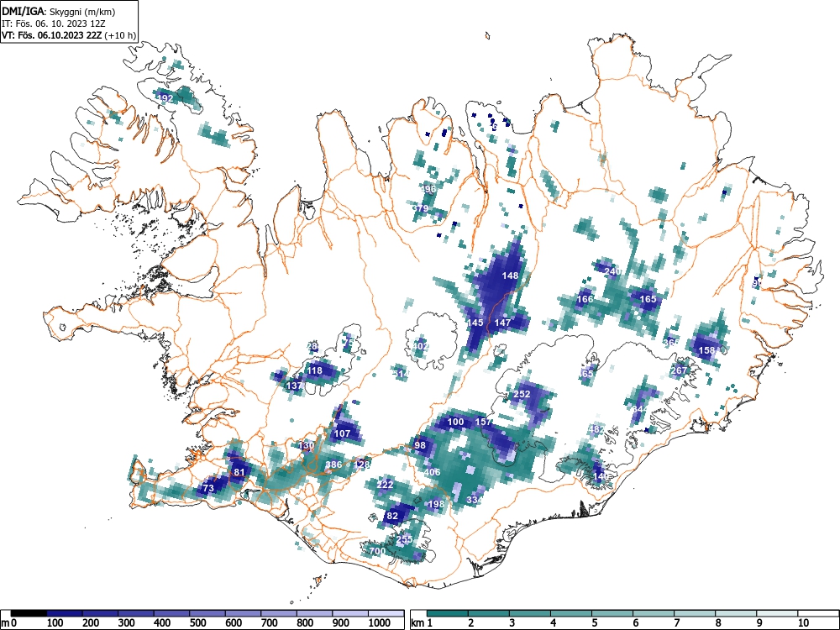Viewport: 840px width, 630px height.
Task: Click the teal 4–5 km legend swatch
Action: click(x=571, y=613)
